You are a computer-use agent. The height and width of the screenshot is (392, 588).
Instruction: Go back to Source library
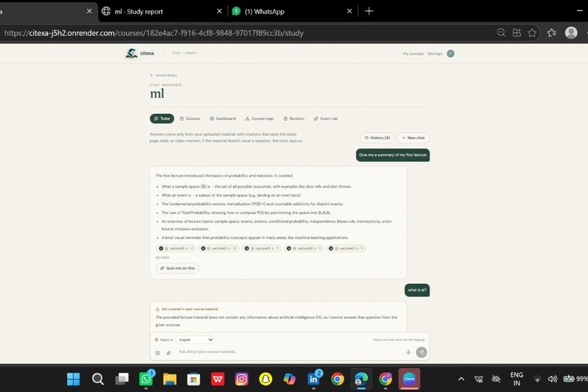163,75
